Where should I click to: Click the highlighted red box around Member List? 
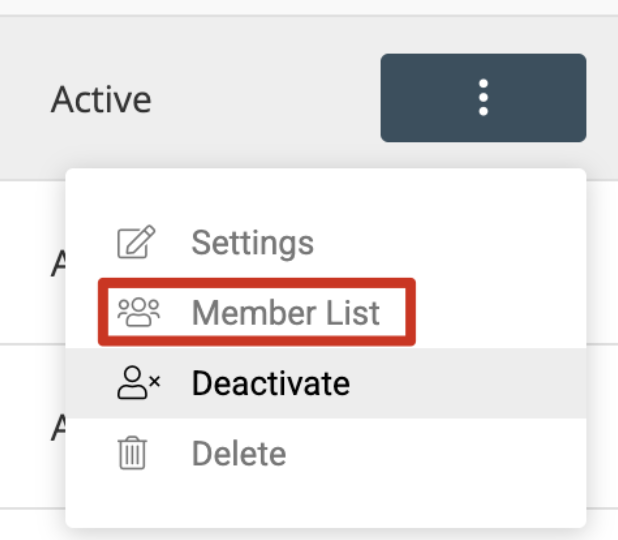[257, 312]
